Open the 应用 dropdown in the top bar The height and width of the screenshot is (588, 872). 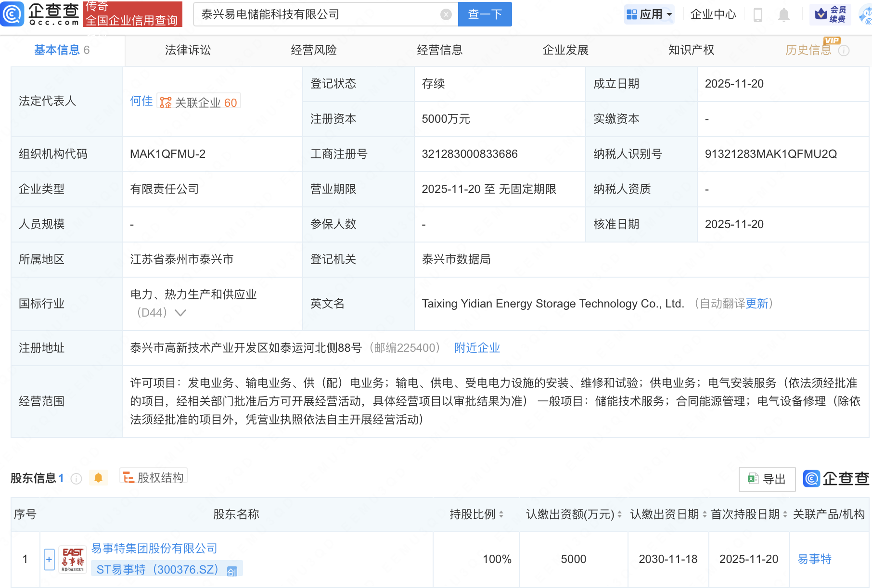(649, 14)
